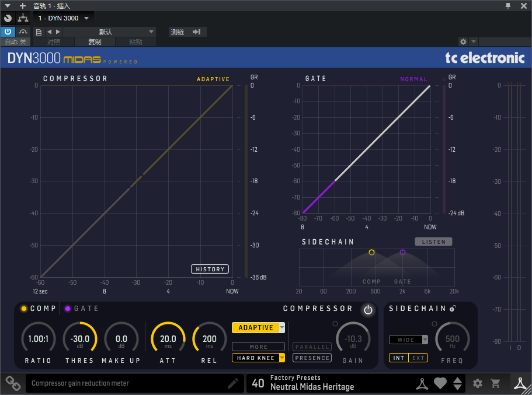Open the plugin routing icon

pyautogui.click(x=23, y=18)
